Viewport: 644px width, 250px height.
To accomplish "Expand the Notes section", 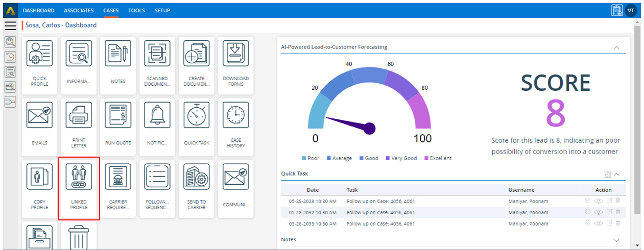I will click(616, 240).
